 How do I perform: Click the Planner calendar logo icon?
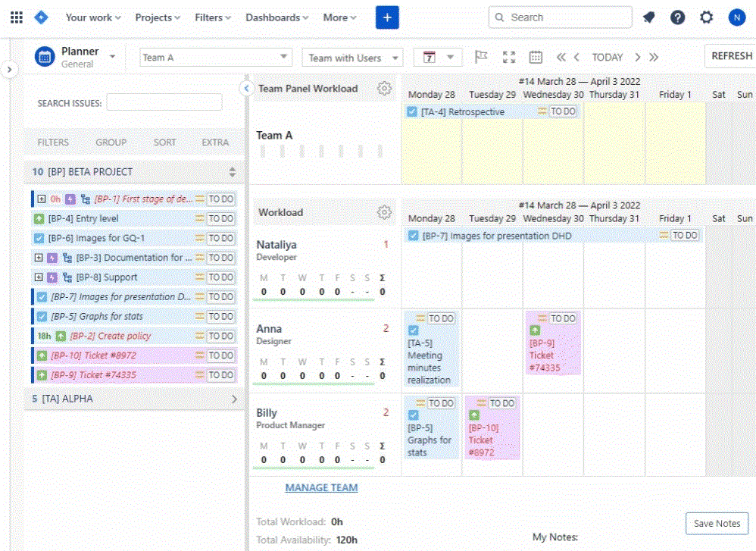[x=45, y=57]
